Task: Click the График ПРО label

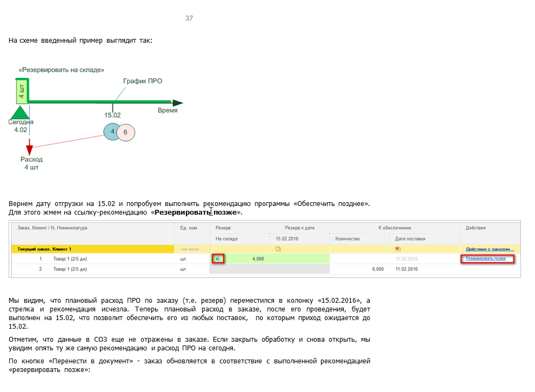Action: [143, 81]
